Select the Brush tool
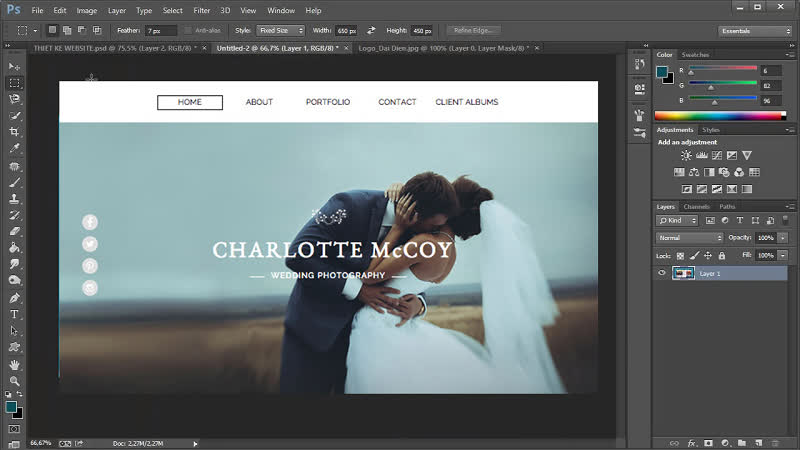Screen dimensions: 800x450 coord(14,183)
